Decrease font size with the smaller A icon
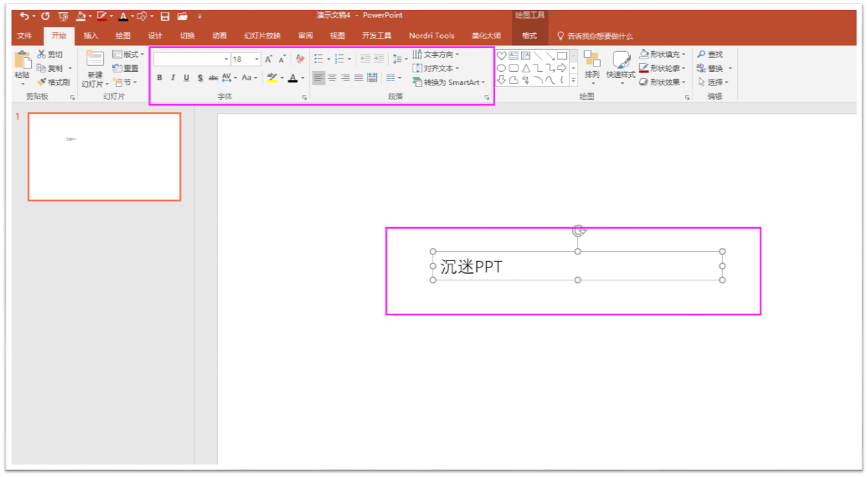The height and width of the screenshot is (477, 868). click(x=282, y=59)
